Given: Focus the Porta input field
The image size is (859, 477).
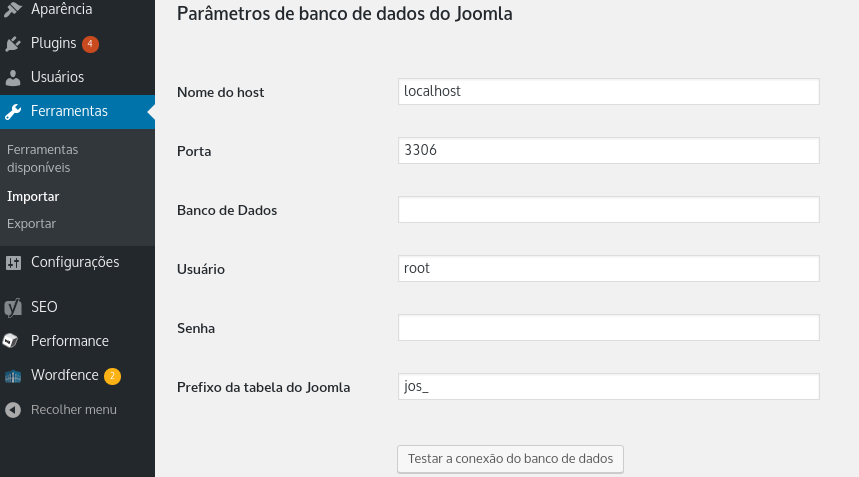Looking at the screenshot, I should (609, 151).
